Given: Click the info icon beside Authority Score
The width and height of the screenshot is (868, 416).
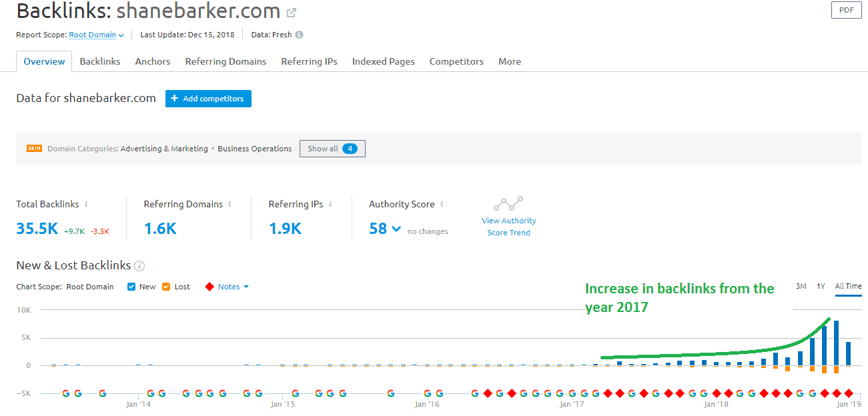Looking at the screenshot, I should (442, 205).
